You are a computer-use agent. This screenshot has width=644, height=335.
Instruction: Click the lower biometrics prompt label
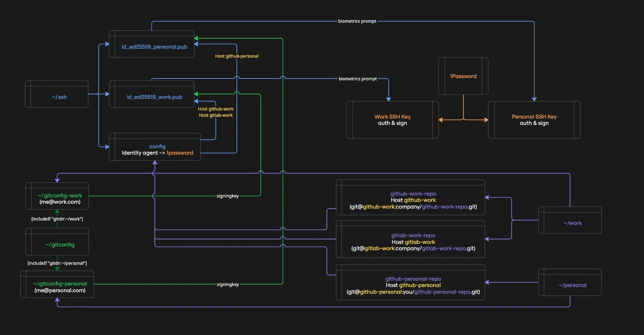pos(358,79)
